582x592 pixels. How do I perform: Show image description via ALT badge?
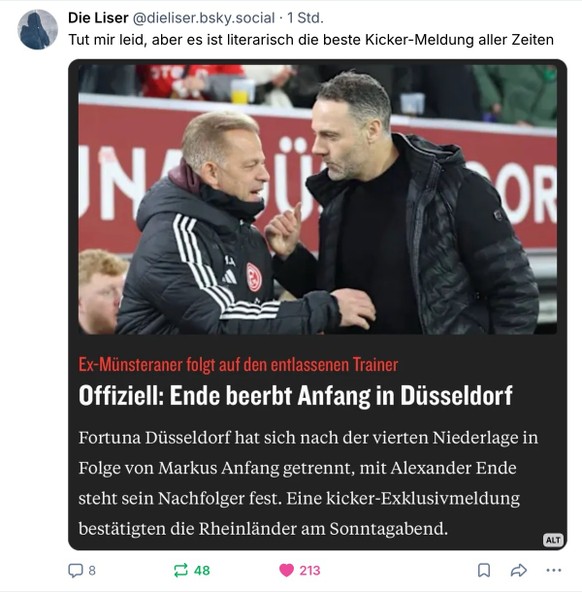(x=553, y=540)
